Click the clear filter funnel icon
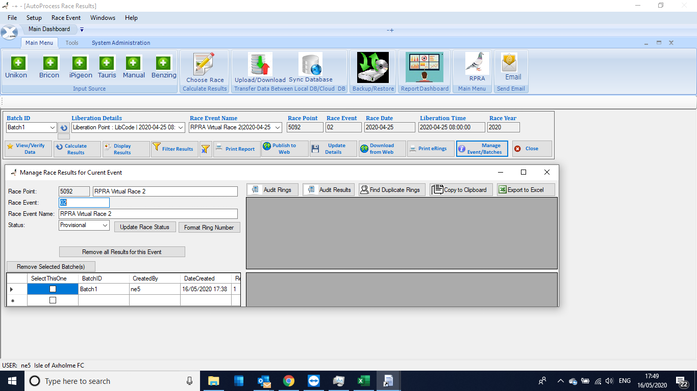 point(205,149)
